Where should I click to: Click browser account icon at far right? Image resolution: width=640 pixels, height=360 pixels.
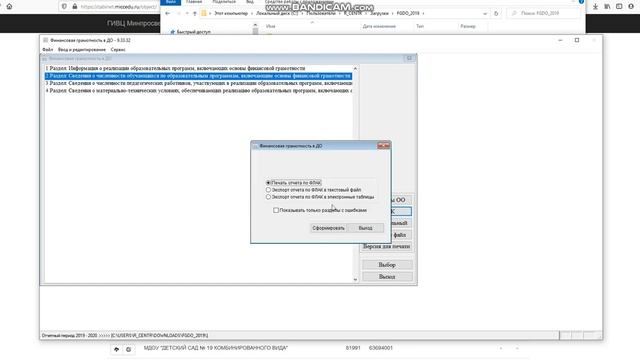631,7
